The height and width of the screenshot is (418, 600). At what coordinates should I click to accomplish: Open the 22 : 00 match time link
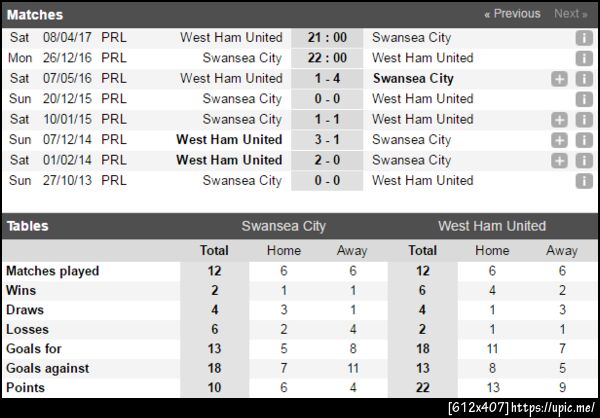(x=327, y=58)
